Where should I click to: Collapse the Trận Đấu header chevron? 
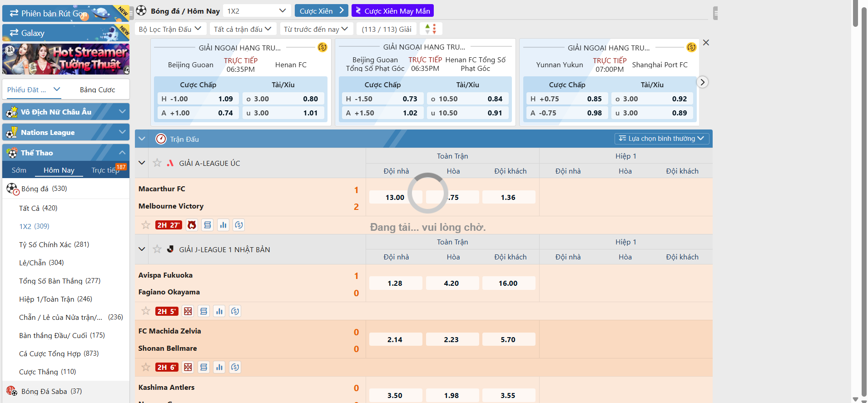(142, 139)
